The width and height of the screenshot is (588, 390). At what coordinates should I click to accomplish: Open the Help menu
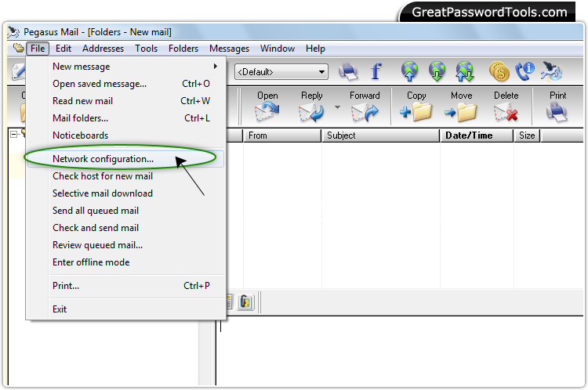(x=315, y=49)
